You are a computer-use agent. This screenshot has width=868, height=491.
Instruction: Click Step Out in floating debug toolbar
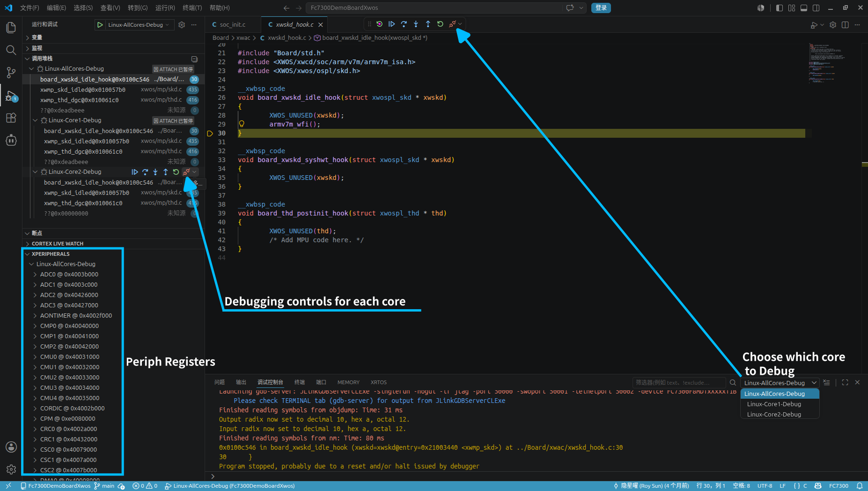click(x=428, y=24)
